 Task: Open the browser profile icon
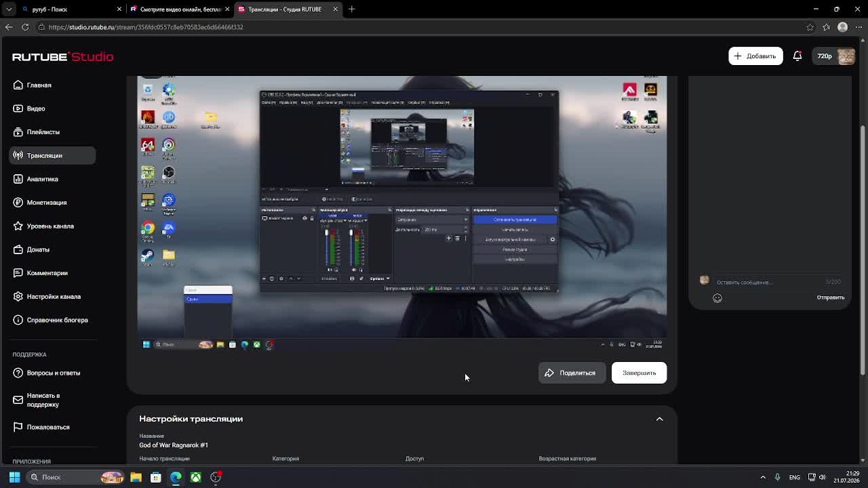pos(842,27)
